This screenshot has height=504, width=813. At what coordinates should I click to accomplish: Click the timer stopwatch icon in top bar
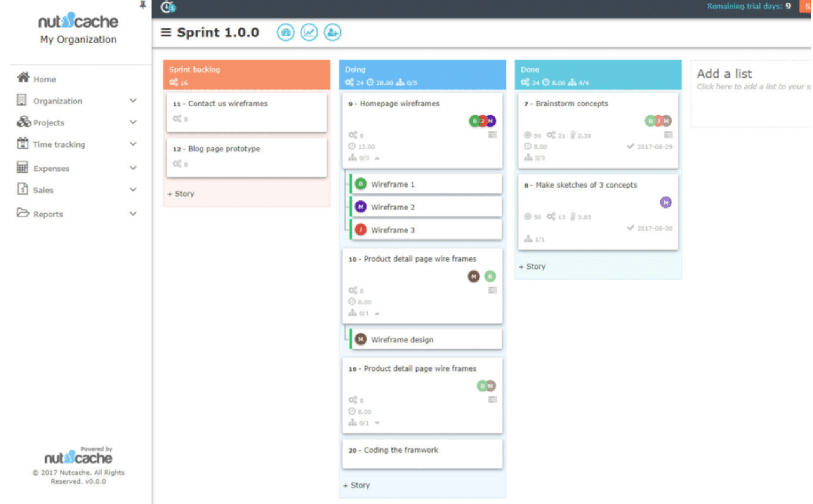point(168,7)
